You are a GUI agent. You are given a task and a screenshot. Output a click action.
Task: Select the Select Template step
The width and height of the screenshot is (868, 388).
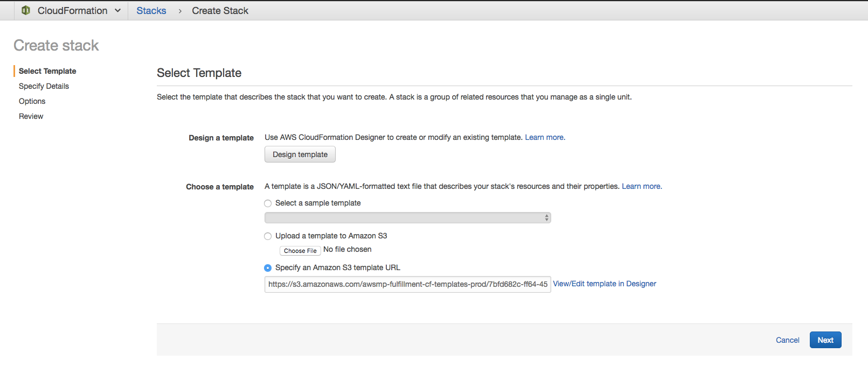point(47,71)
